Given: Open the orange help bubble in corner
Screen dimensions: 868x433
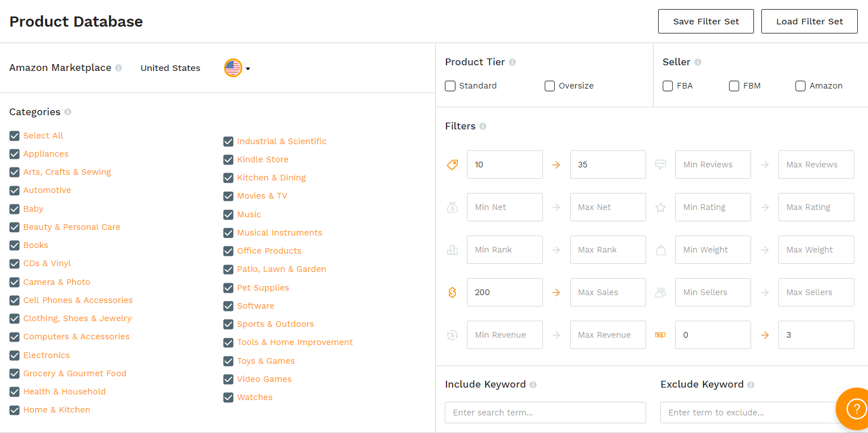Looking at the screenshot, I should pos(856,409).
